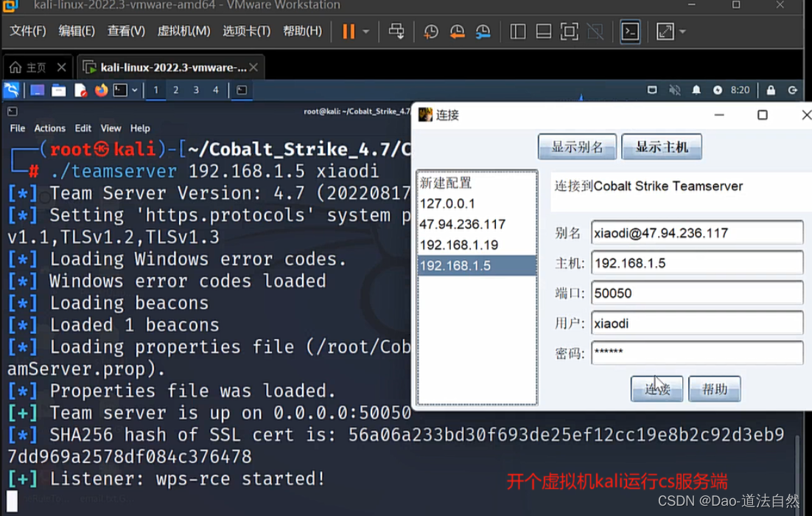
Task: Click the terminal window button in the panel
Action: click(x=242, y=90)
